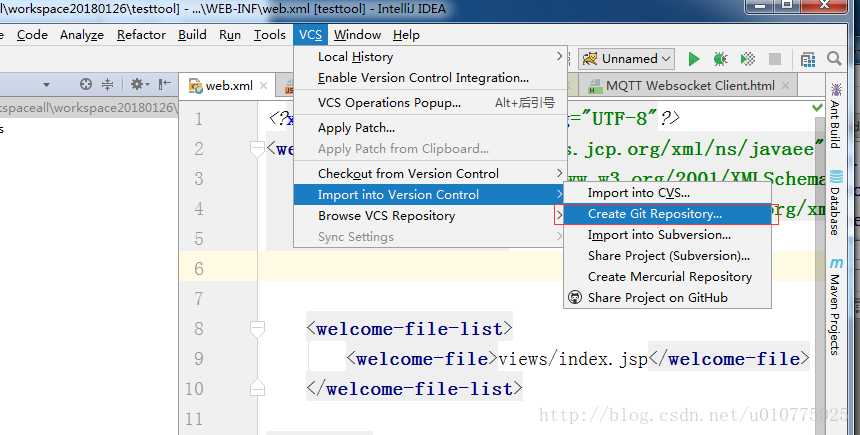Image resolution: width=860 pixels, height=435 pixels.
Task: Start debugging with the bug icon
Action: [720, 59]
